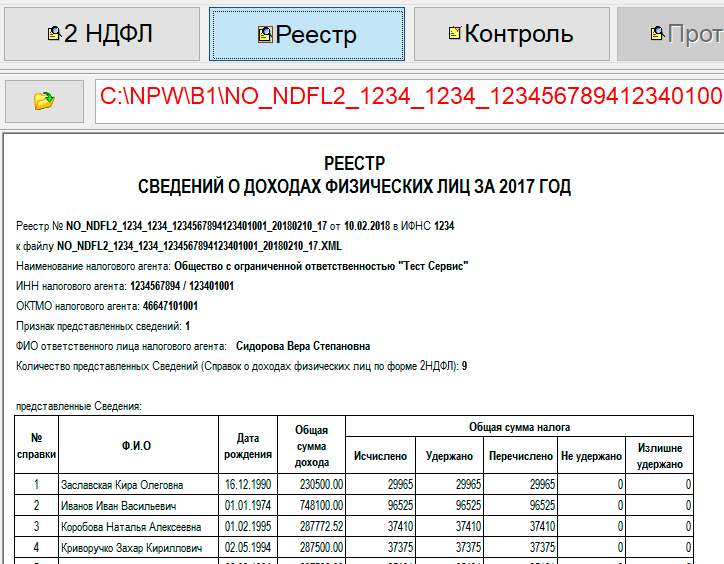724x564 pixels.
Task: Click the ИНН value 1234567894 / 123401001
Action: 182,286
